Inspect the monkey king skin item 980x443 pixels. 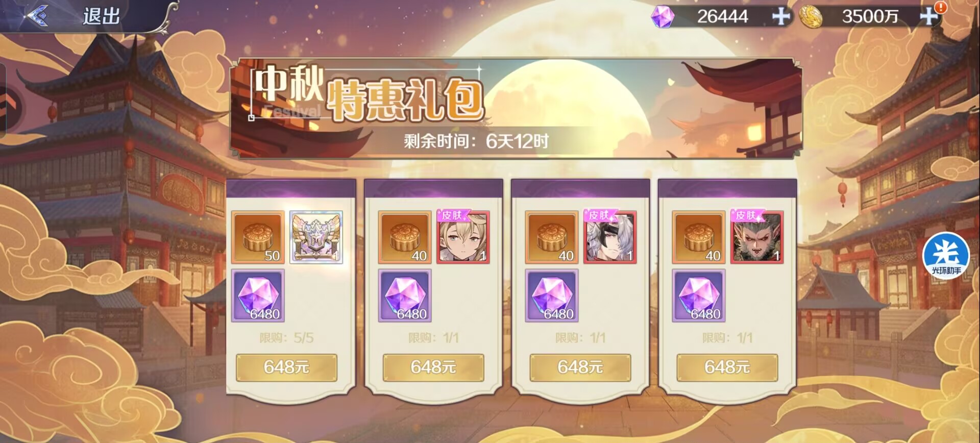(x=757, y=237)
